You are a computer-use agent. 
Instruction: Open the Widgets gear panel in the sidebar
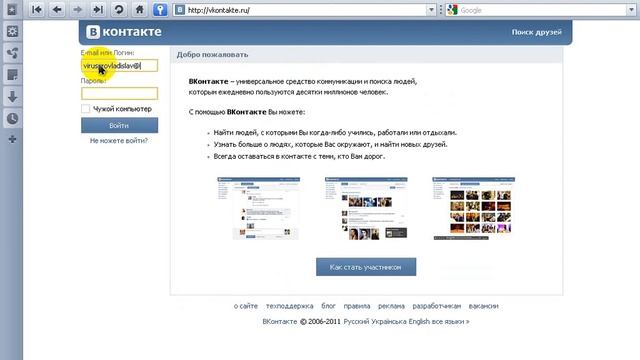click(12, 31)
